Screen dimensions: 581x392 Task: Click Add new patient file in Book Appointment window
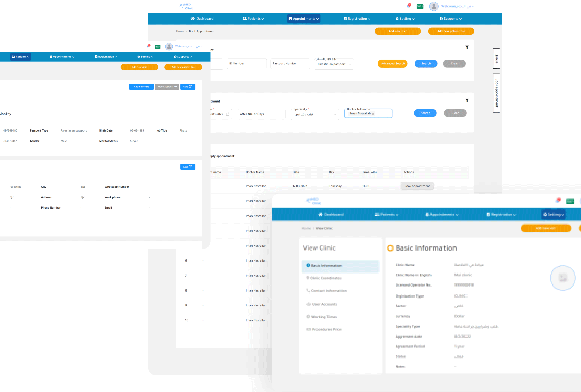(451, 31)
